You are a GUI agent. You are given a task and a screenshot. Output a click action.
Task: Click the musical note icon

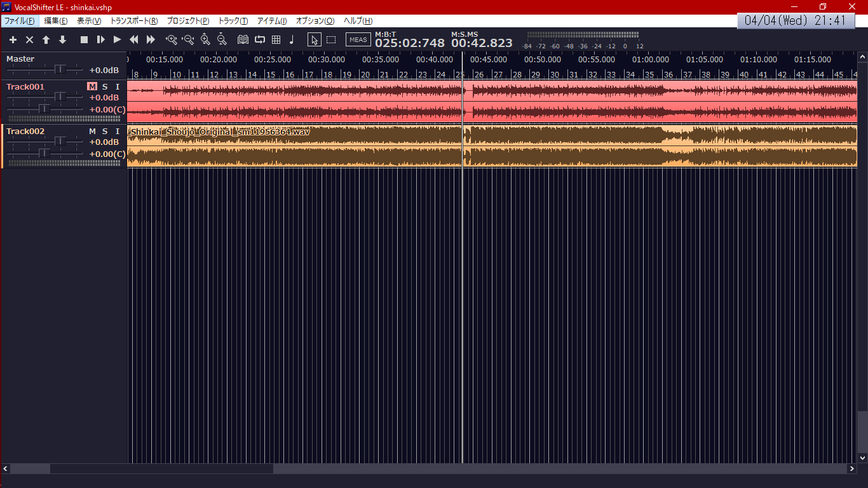[292, 39]
